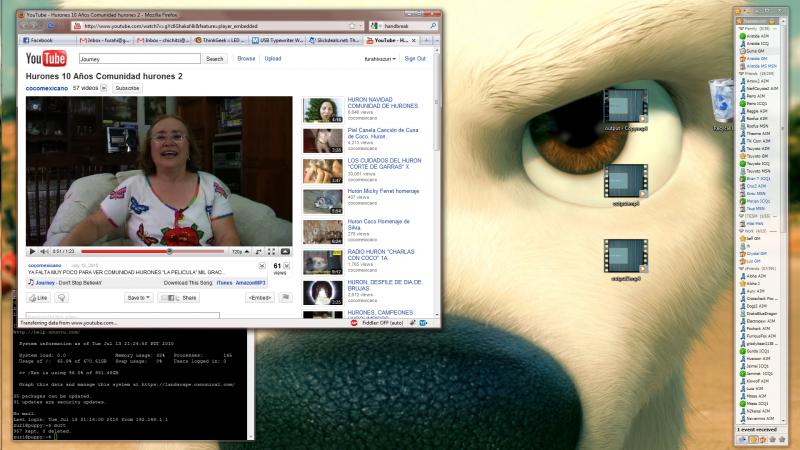
Task: Mute the video using the volume icon
Action: [x=44, y=251]
